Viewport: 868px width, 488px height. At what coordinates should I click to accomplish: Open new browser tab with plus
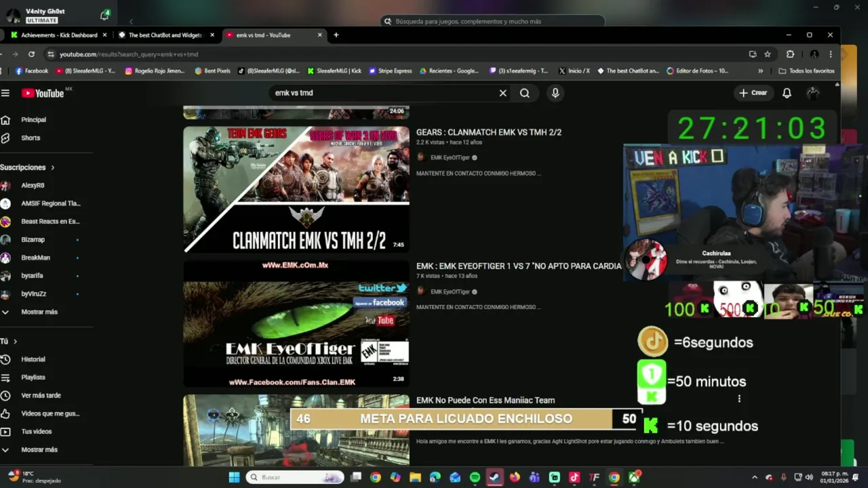[336, 35]
